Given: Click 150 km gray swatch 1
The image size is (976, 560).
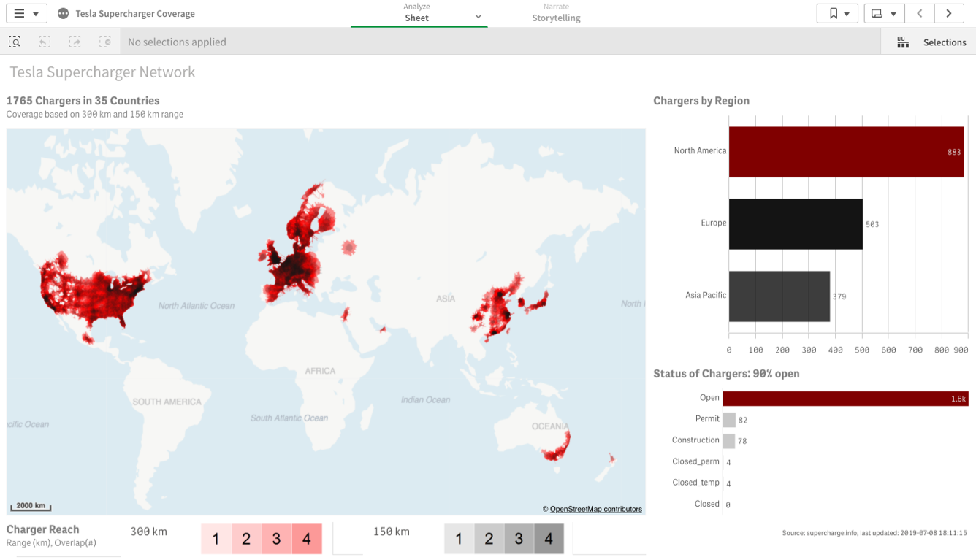Looking at the screenshot, I should [459, 539].
